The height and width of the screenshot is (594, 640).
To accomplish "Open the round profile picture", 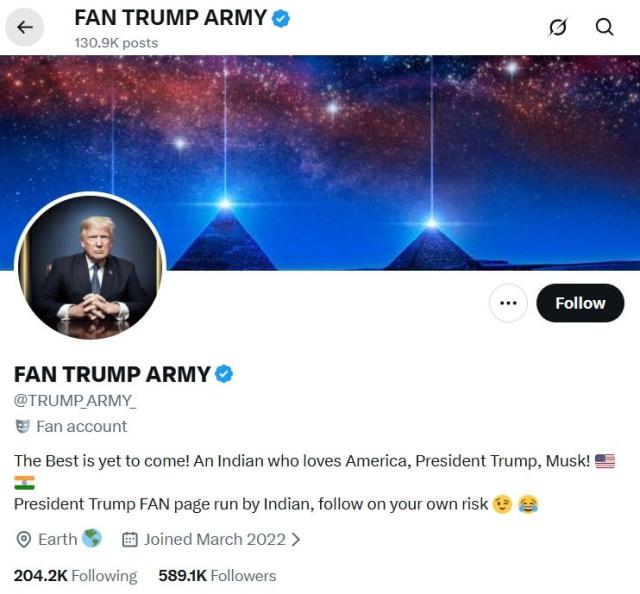I will tap(92, 268).
